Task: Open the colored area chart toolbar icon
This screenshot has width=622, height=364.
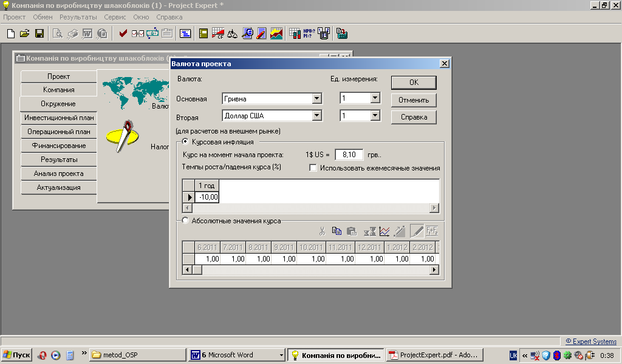Action: point(276,33)
